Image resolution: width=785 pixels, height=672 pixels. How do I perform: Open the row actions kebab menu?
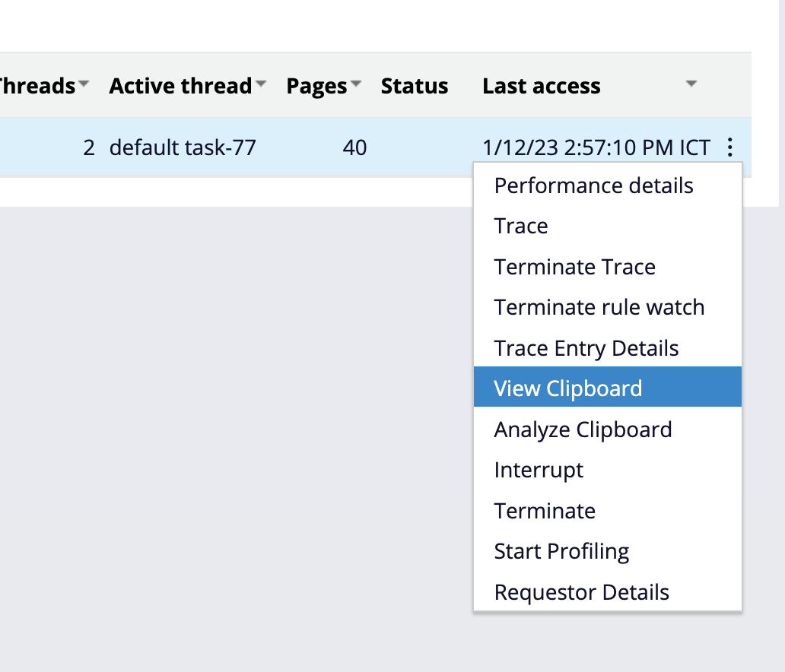pyautogui.click(x=729, y=147)
